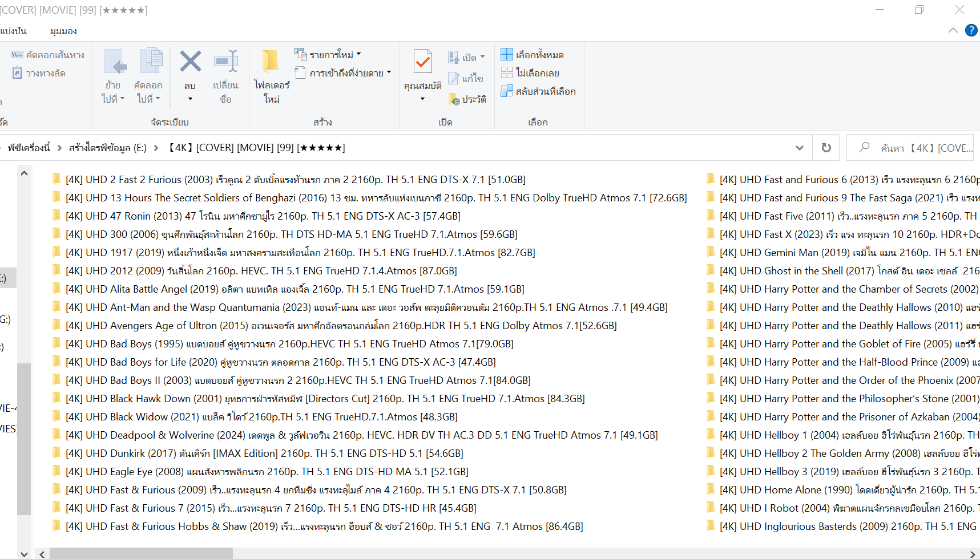Click navigation pane scrollbar down arrow
Screen dimensions: 980x559
[24, 553]
